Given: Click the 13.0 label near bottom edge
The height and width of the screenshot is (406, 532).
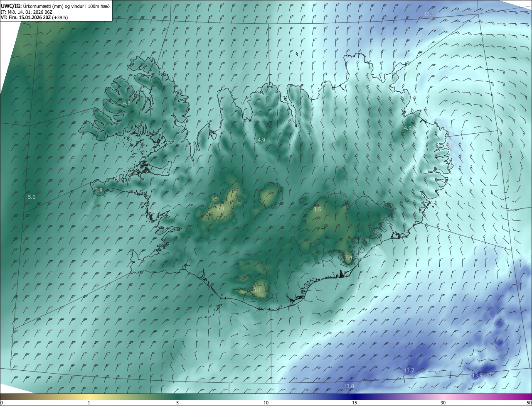Looking at the screenshot, I should pos(349,386).
